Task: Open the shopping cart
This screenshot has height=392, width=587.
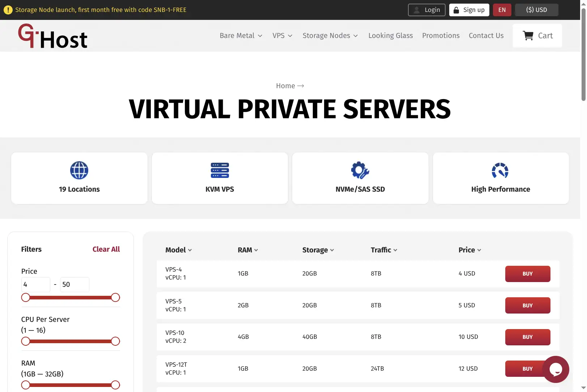Action: (x=537, y=35)
